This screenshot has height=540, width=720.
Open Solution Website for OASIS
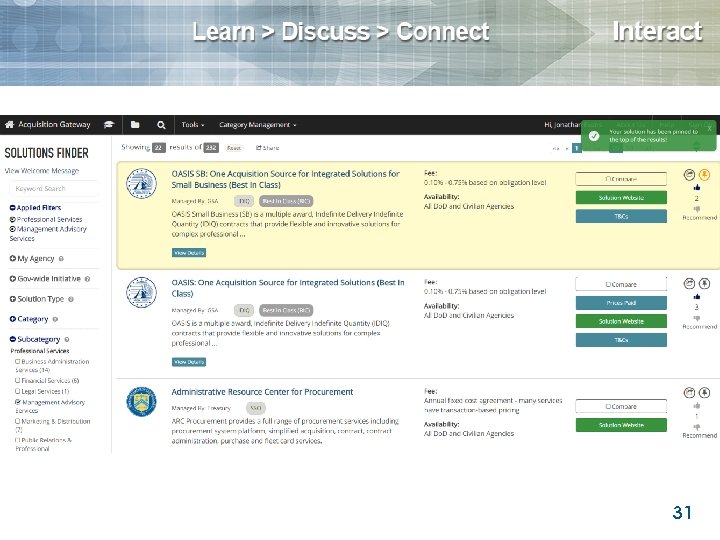click(x=621, y=321)
